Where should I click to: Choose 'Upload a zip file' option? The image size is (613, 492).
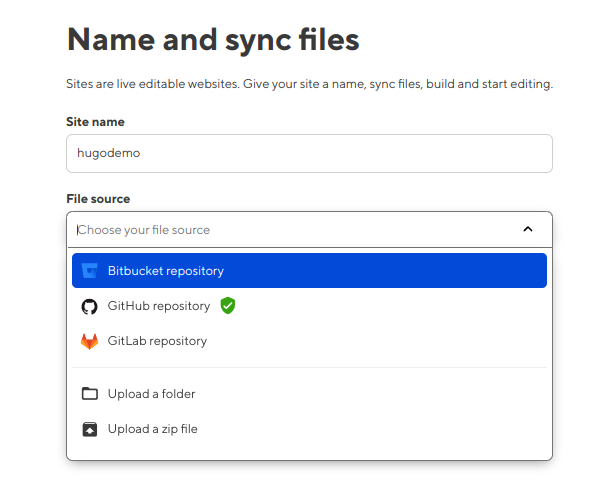click(152, 429)
